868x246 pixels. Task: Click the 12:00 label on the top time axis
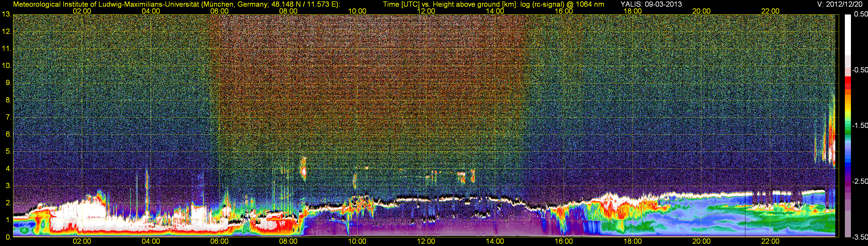[426, 11]
